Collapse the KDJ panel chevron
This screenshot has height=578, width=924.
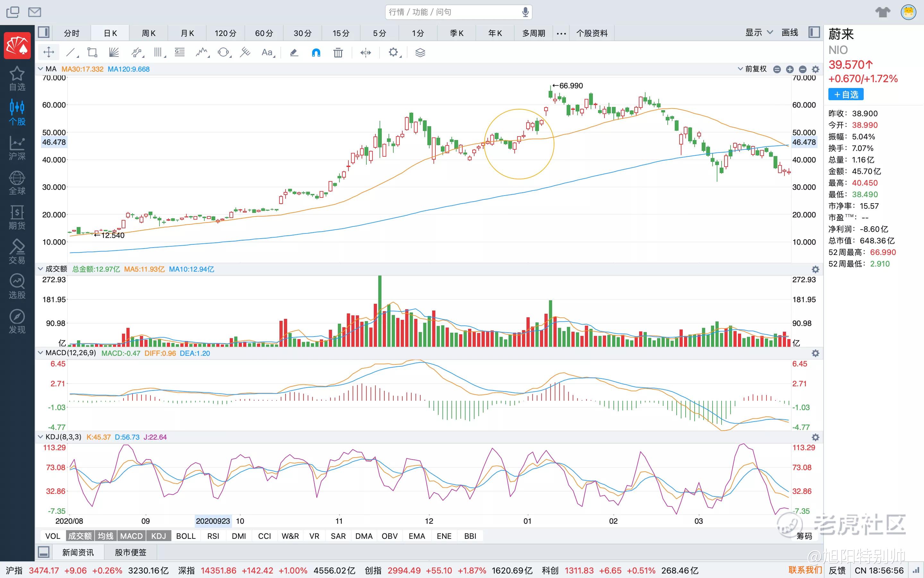tap(40, 437)
